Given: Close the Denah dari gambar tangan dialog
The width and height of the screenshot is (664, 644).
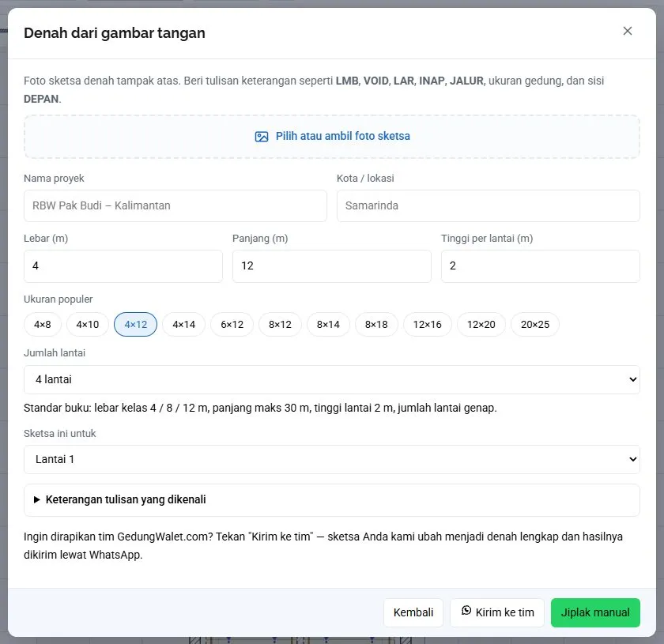Looking at the screenshot, I should pos(627,31).
